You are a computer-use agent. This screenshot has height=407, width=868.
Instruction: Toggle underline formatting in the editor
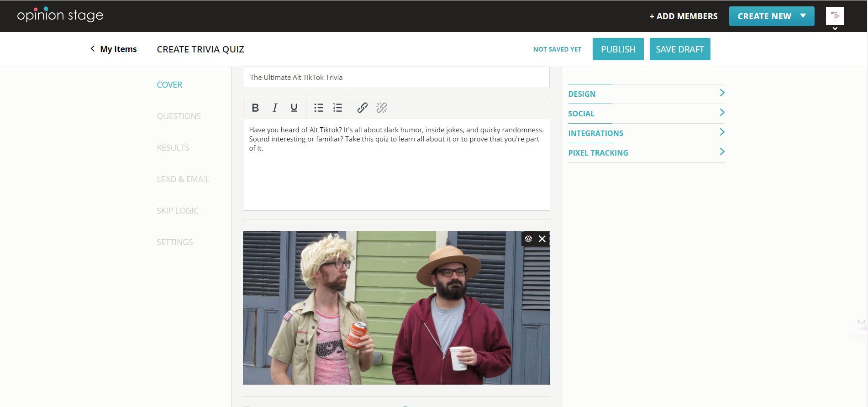tap(294, 108)
